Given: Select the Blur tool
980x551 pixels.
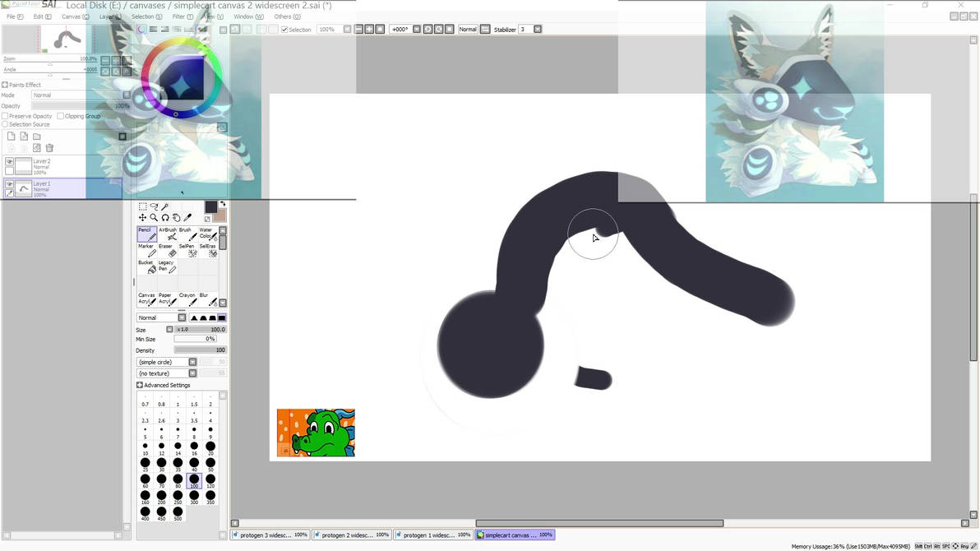Looking at the screenshot, I should [x=207, y=299].
